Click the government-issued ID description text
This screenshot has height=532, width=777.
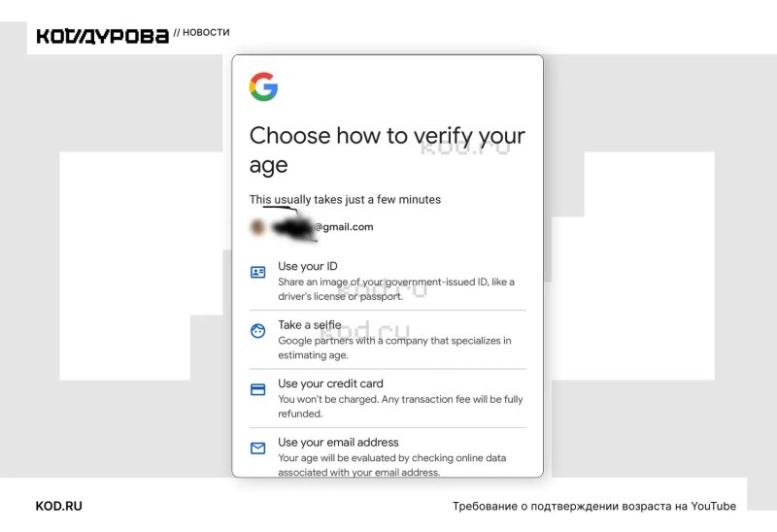click(x=396, y=289)
